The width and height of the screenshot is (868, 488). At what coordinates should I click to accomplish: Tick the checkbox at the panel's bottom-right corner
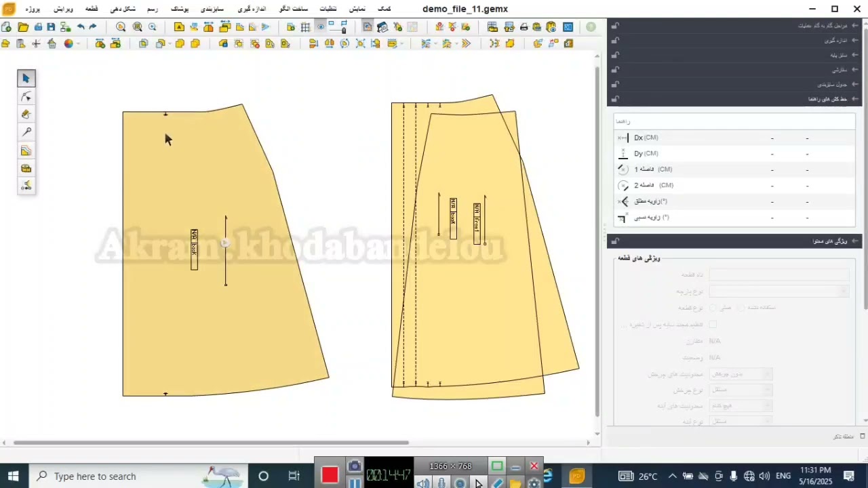863,436
